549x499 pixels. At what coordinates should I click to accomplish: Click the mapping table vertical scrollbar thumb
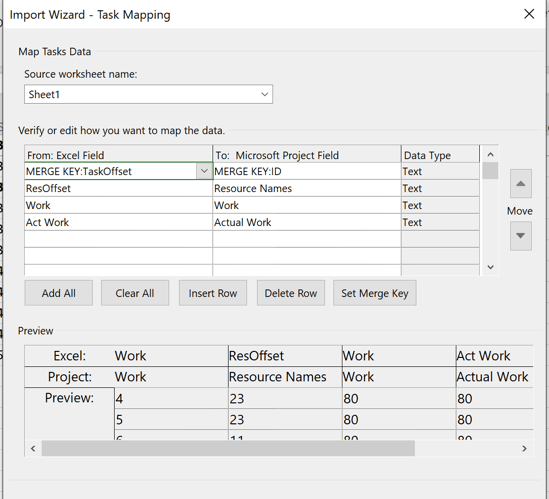click(x=490, y=171)
